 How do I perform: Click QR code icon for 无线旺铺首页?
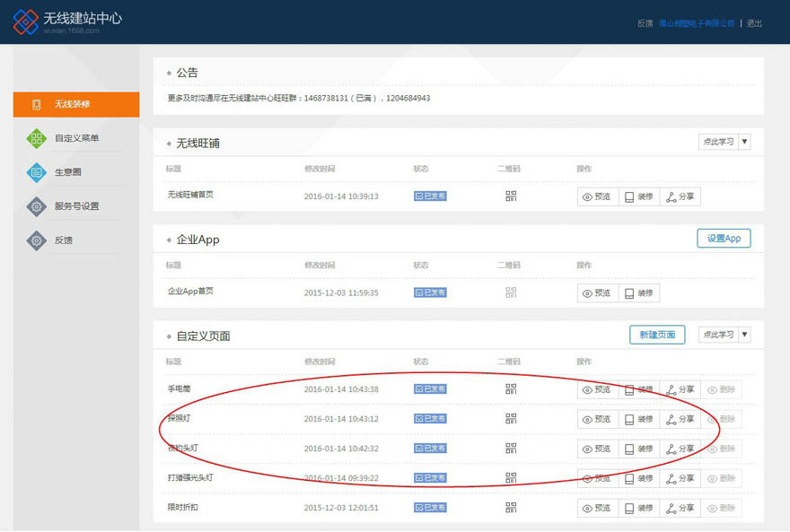click(511, 196)
